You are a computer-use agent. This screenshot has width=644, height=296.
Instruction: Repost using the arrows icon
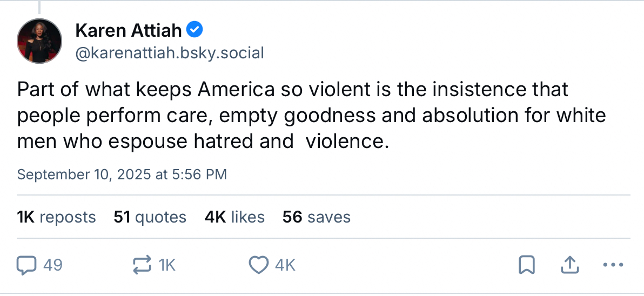[143, 265]
